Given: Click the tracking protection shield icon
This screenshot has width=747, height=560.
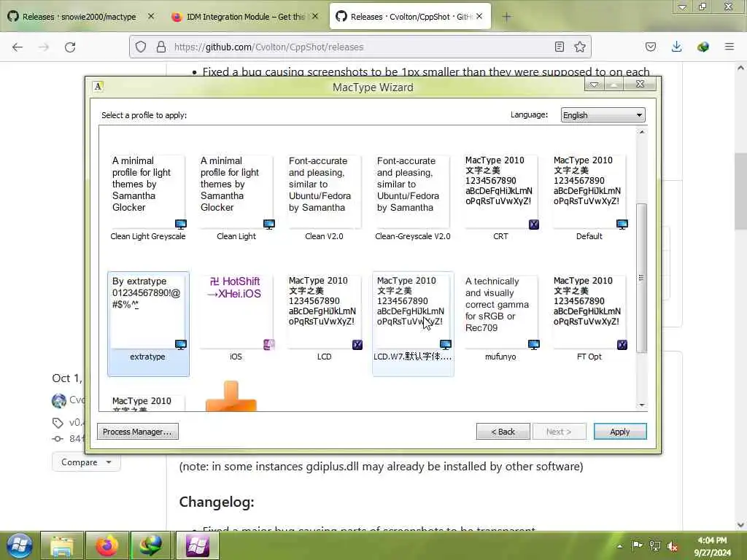Looking at the screenshot, I should (141, 47).
